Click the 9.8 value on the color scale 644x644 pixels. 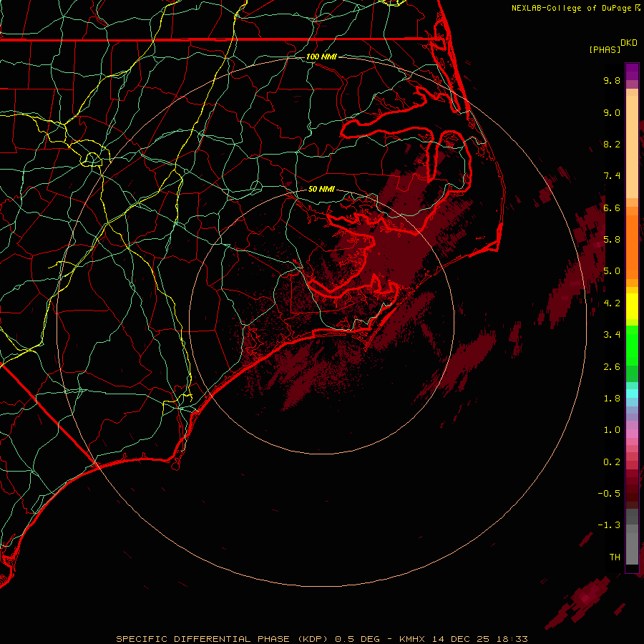click(x=612, y=80)
